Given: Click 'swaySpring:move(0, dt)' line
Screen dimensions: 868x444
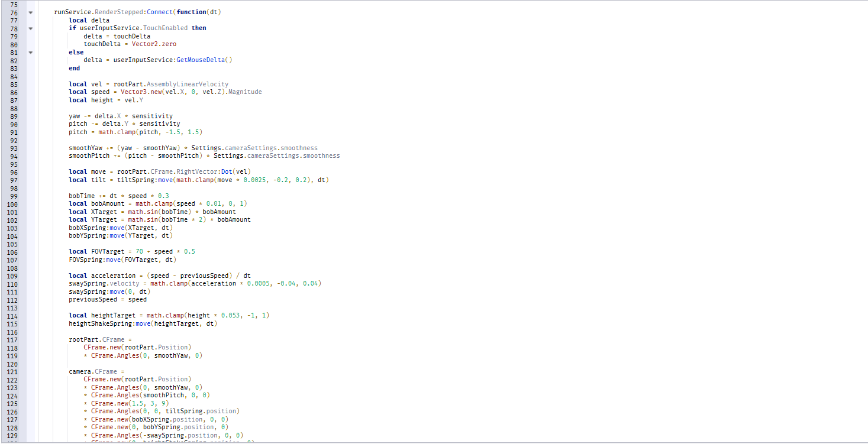Looking at the screenshot, I should 109,291.
